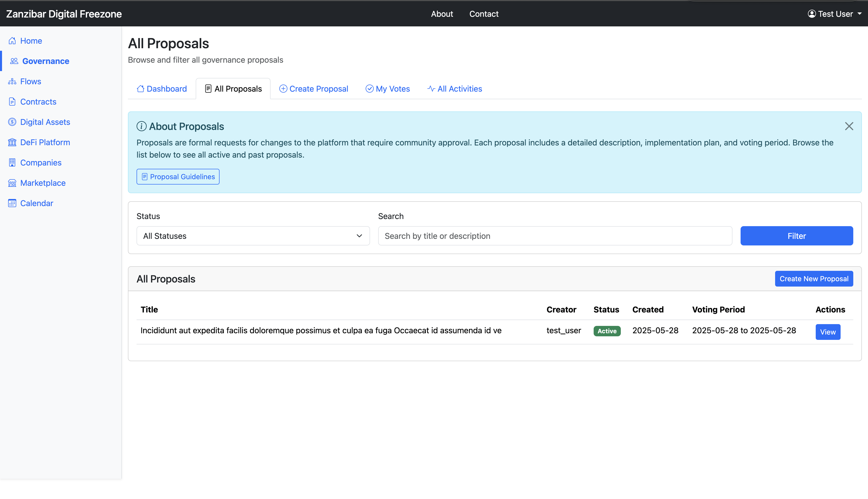This screenshot has width=868, height=499.
Task: Select the All Proposals tab
Action: pyautogui.click(x=233, y=89)
